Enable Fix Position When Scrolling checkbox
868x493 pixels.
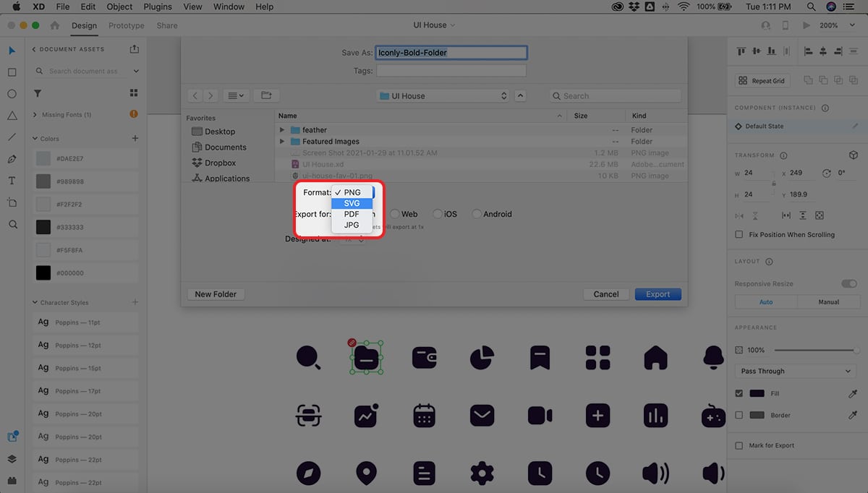pos(739,235)
